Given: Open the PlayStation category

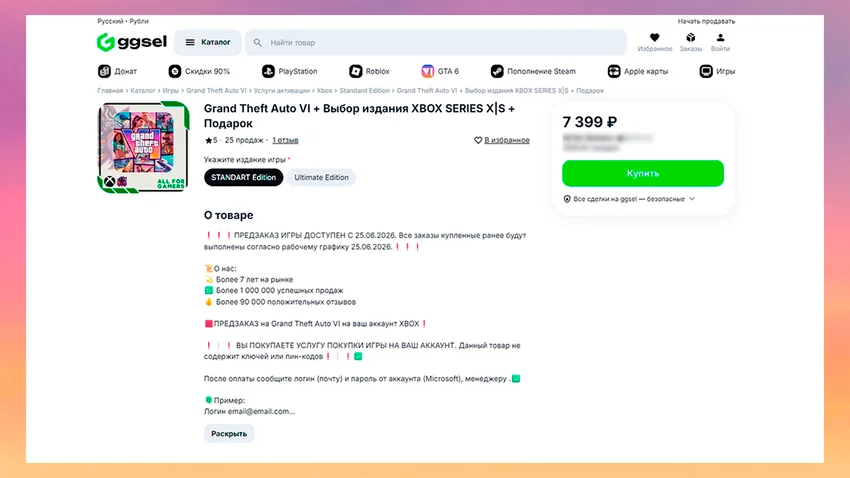Looking at the screenshot, I should (289, 71).
